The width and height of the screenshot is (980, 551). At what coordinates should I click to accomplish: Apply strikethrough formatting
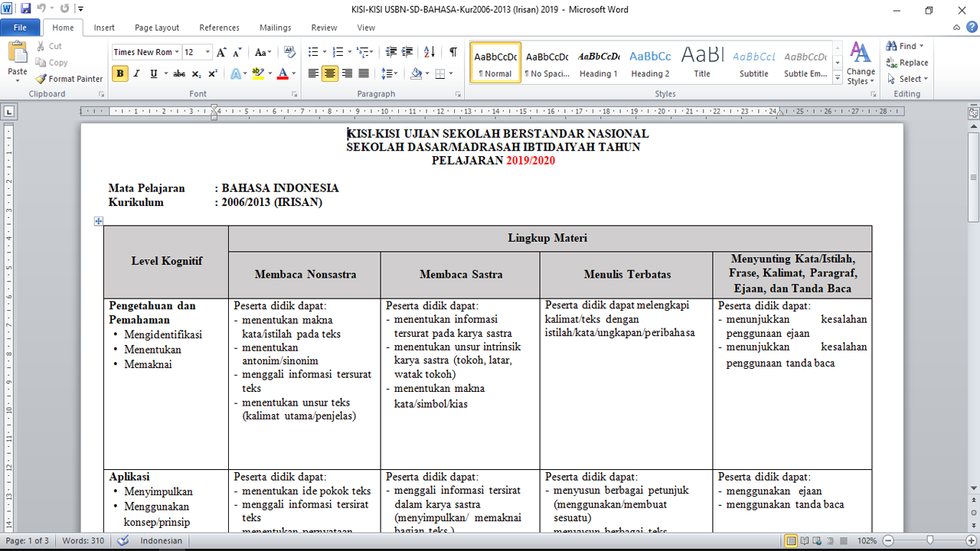(178, 73)
